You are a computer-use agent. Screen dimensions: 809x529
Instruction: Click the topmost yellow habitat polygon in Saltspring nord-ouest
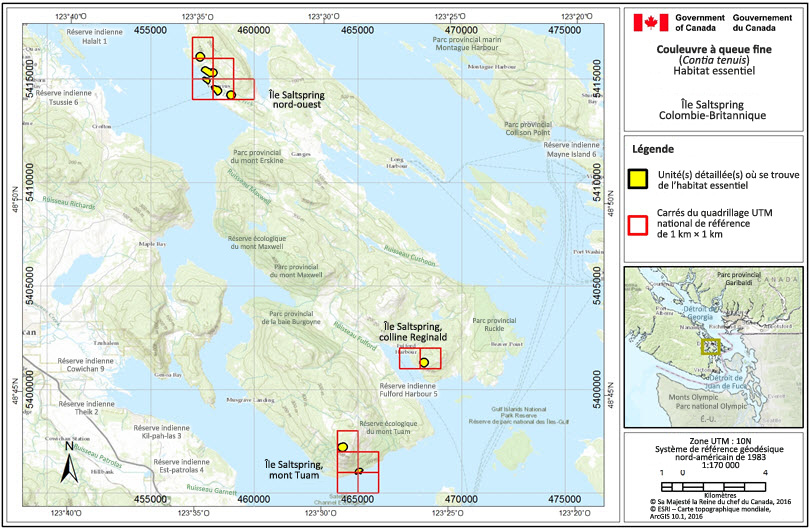point(200,56)
